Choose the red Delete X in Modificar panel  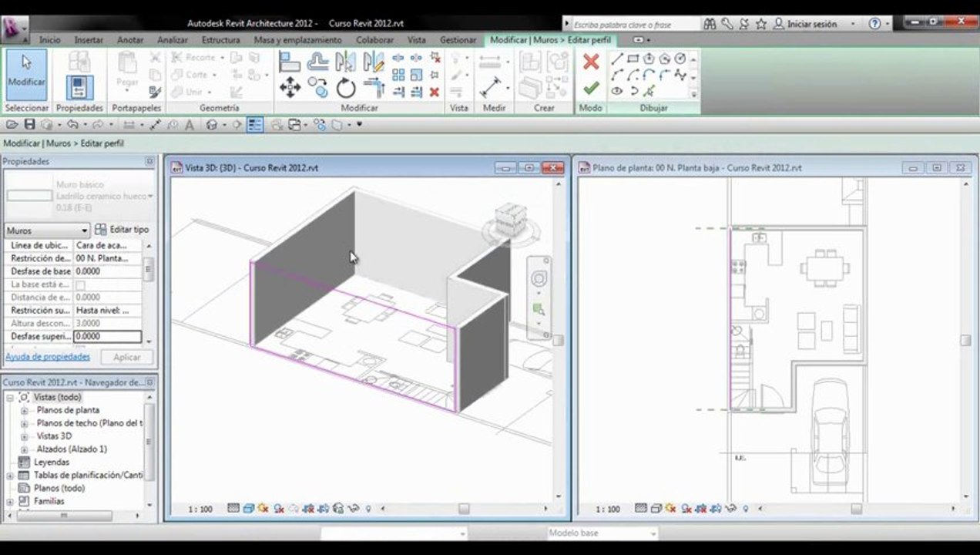(x=435, y=92)
